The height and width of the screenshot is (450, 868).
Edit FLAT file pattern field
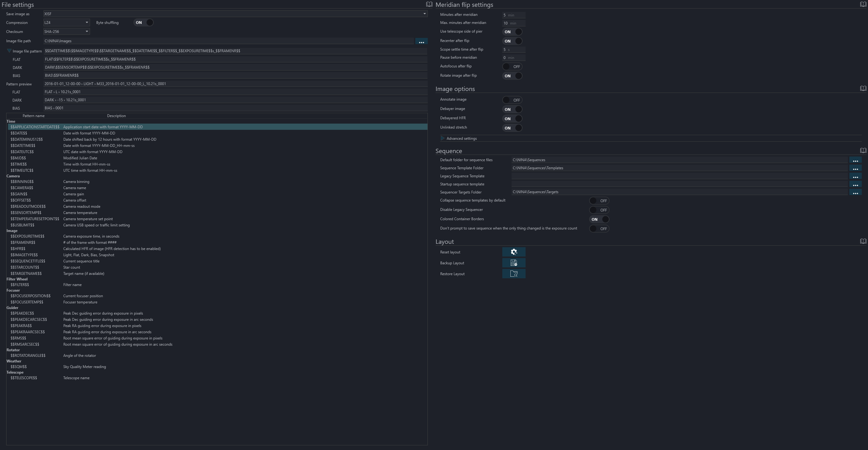tap(235, 59)
